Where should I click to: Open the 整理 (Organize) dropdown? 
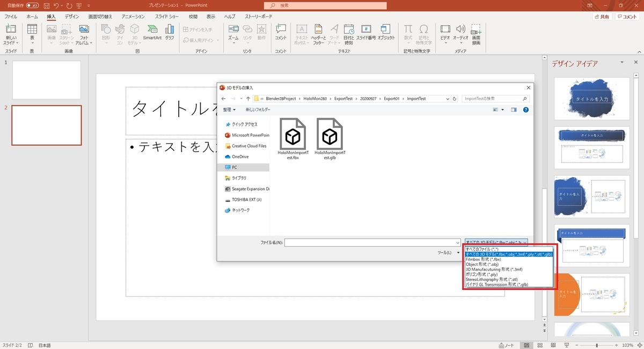point(230,110)
